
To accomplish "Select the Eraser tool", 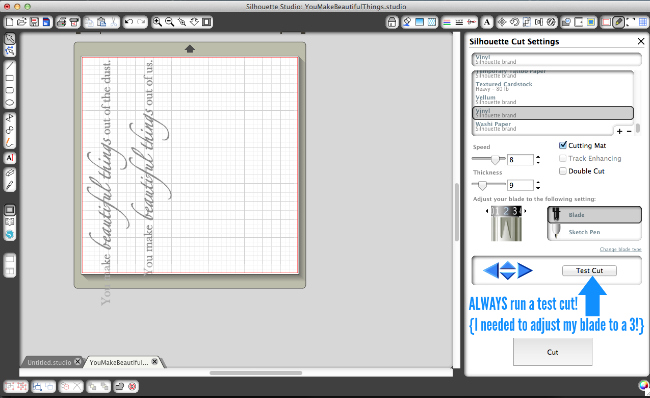I will [10, 172].
